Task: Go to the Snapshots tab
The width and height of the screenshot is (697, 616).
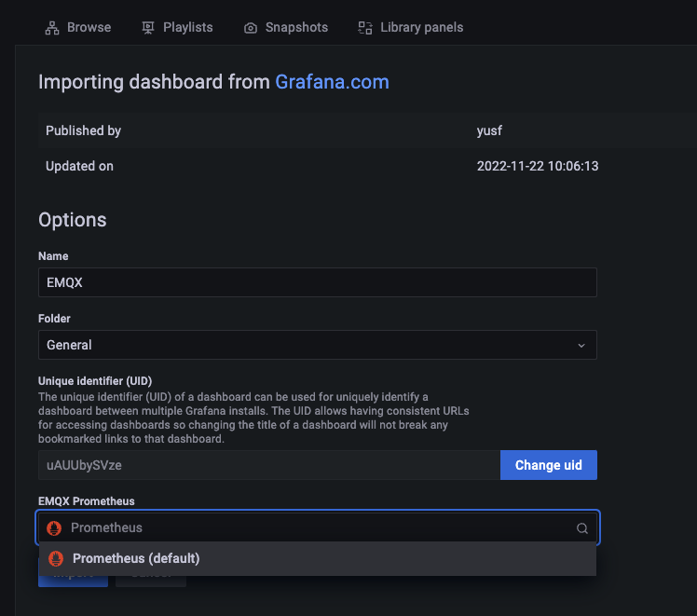Action: pyautogui.click(x=295, y=28)
